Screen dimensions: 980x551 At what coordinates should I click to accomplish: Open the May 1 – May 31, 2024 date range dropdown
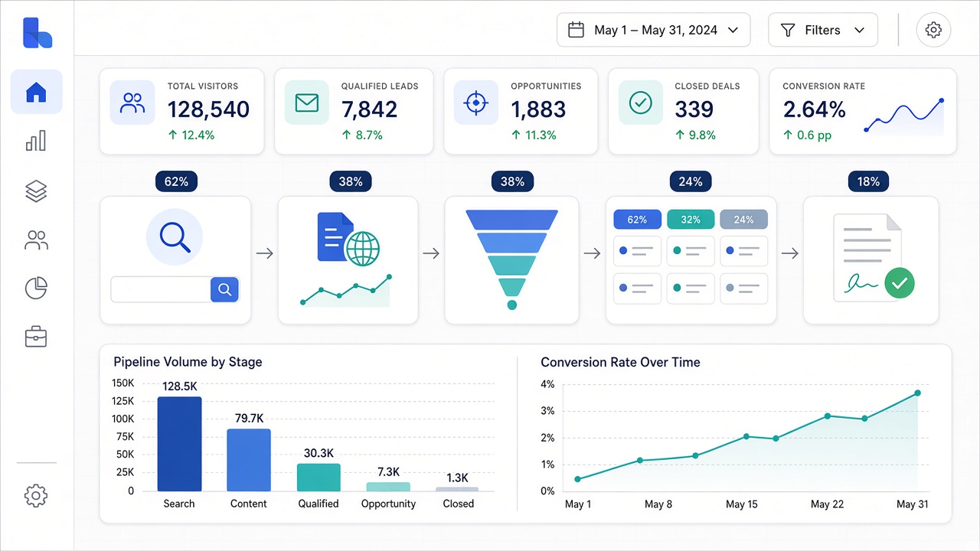pyautogui.click(x=653, y=30)
